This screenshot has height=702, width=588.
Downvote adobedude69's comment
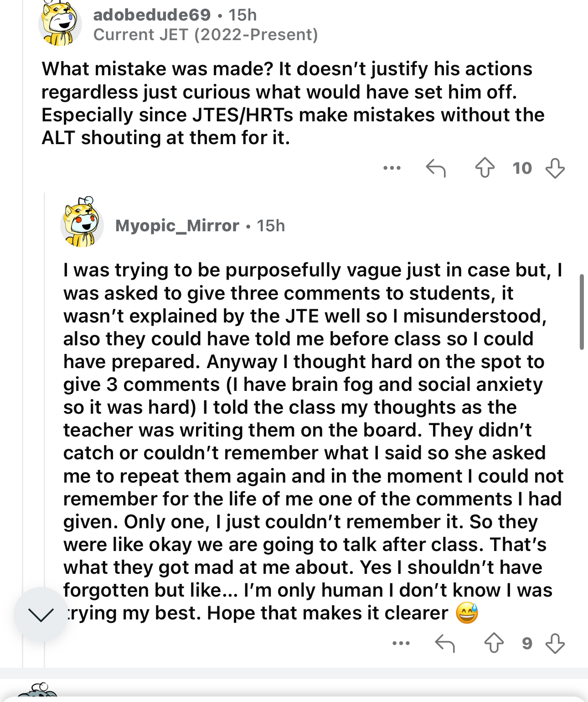[x=555, y=168]
